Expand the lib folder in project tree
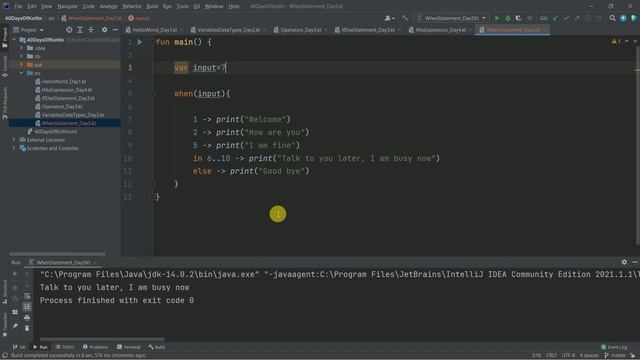Image resolution: width=640 pixels, height=360 pixels. (22, 56)
